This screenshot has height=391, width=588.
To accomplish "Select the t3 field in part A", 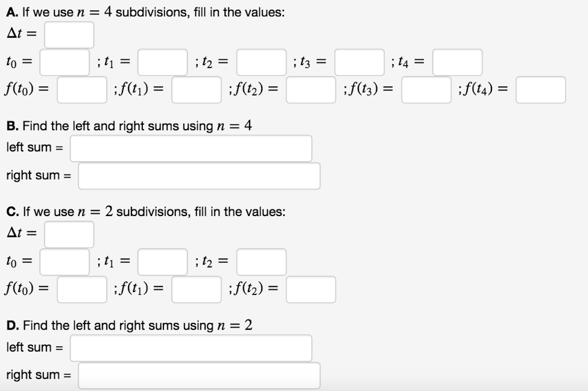I will (359, 62).
